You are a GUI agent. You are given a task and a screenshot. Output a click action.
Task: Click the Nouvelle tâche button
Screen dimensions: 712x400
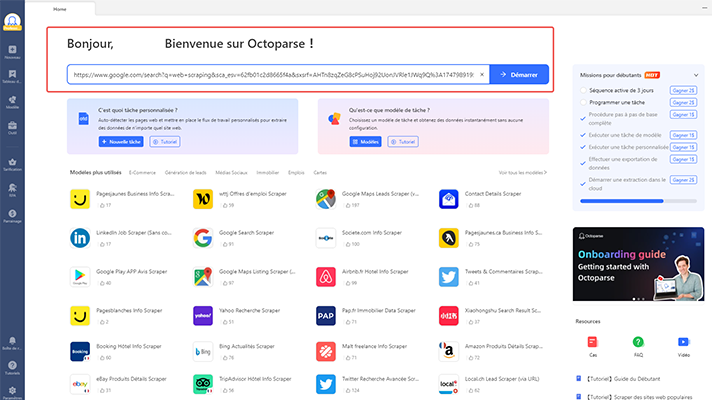121,142
